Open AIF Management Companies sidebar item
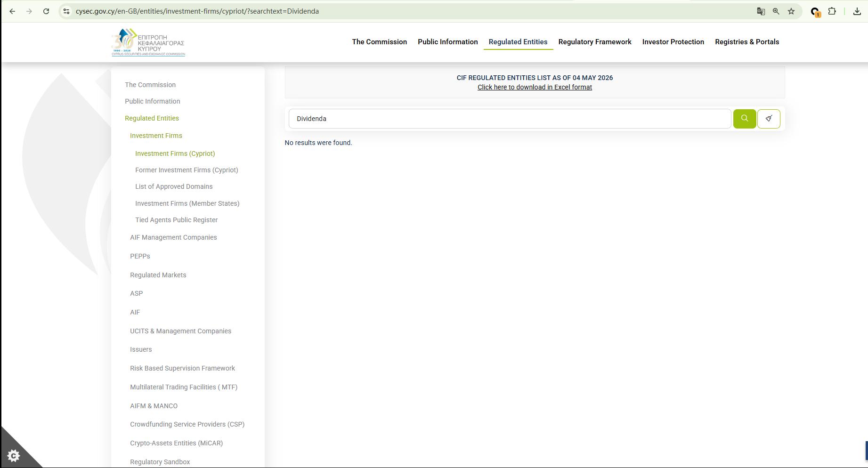 (173, 237)
